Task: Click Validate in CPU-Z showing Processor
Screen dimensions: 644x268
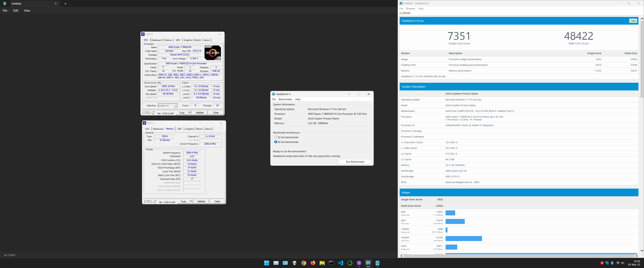Action: 200,113
